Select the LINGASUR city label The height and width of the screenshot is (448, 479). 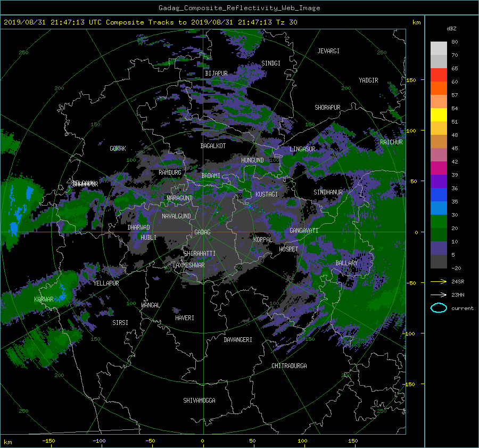[x=302, y=149]
